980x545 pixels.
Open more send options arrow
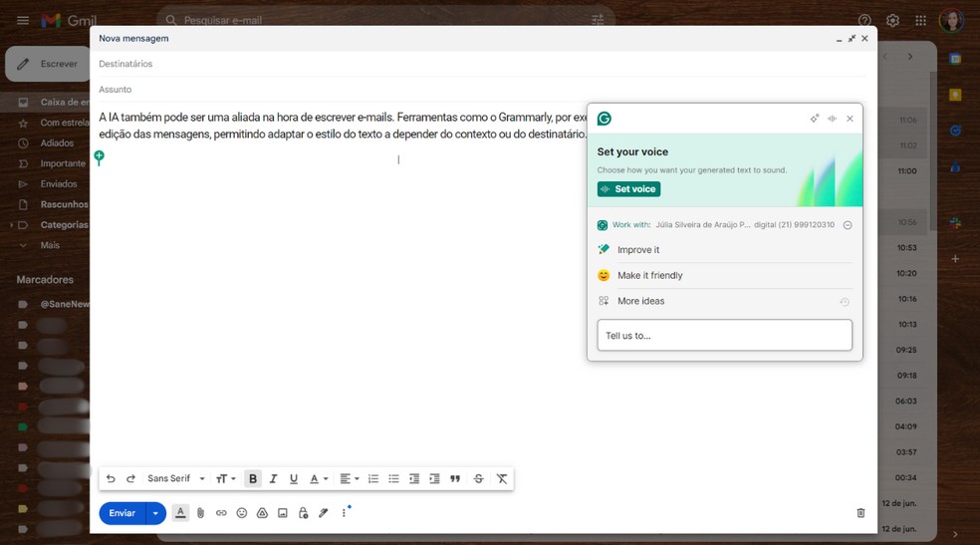155,513
